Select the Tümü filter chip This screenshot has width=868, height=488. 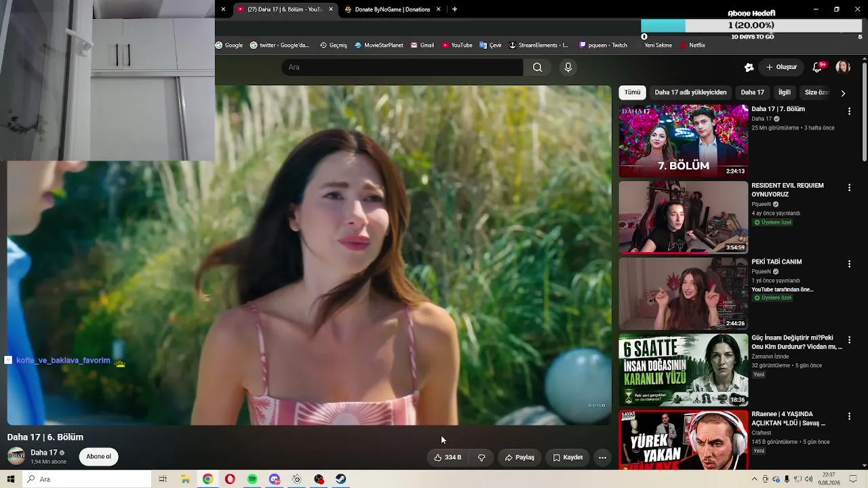point(632,92)
